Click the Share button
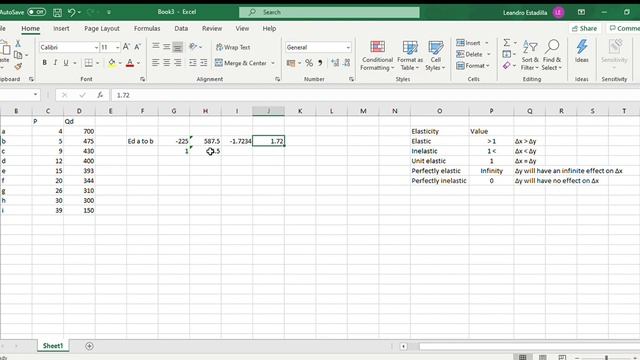The height and width of the screenshot is (360, 640). (x=584, y=29)
